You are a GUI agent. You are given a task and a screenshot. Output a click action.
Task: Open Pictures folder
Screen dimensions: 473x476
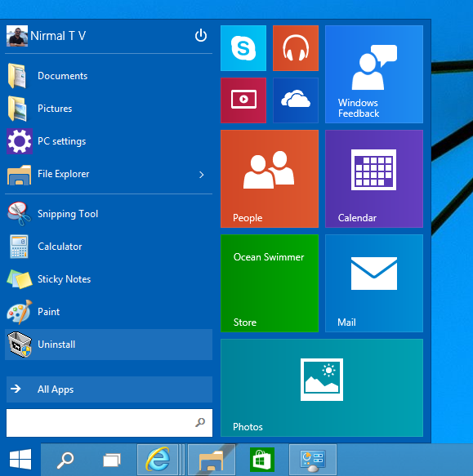[109, 109]
